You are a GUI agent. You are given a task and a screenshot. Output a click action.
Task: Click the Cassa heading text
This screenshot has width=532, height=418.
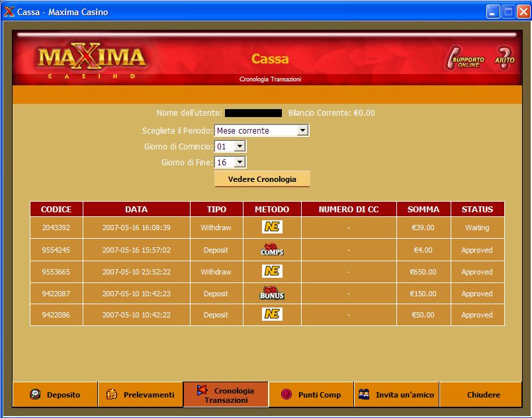[270, 59]
